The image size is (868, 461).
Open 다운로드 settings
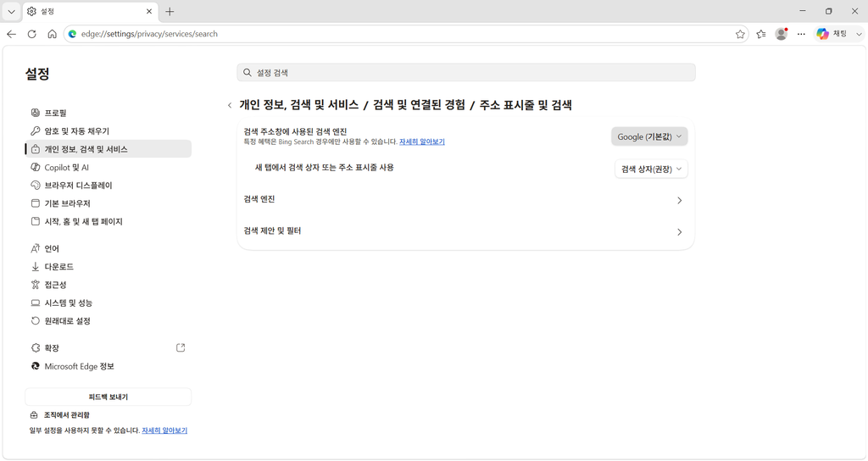(x=108, y=267)
